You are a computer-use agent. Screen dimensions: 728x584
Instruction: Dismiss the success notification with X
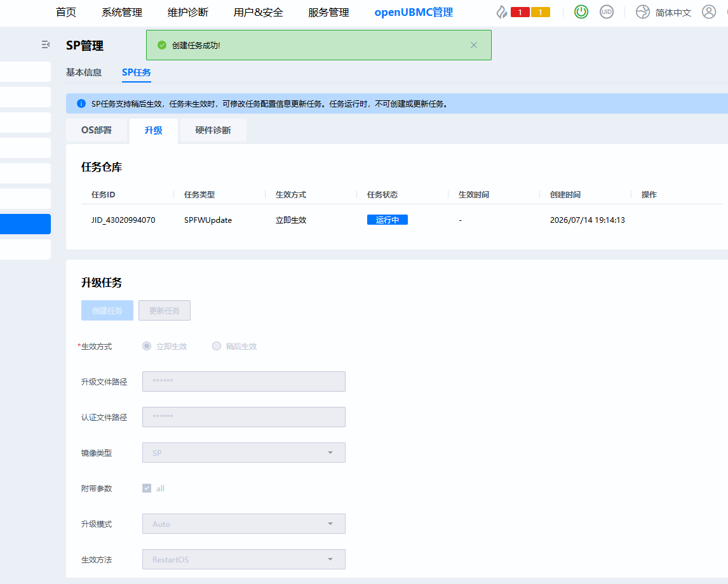tap(473, 45)
